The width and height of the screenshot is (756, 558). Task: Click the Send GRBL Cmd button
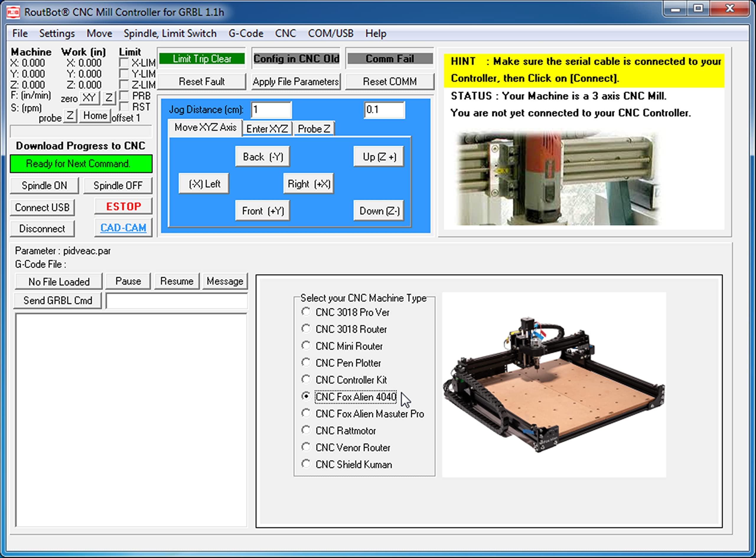(58, 300)
